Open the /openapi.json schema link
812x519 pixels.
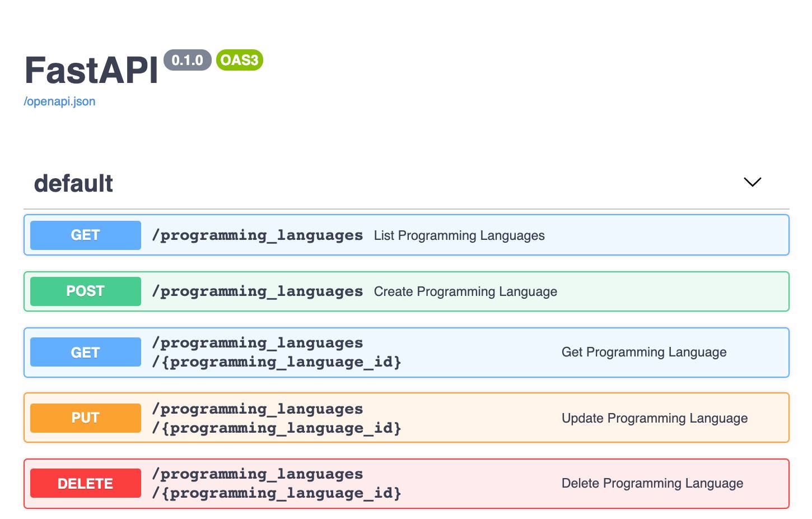(x=59, y=101)
